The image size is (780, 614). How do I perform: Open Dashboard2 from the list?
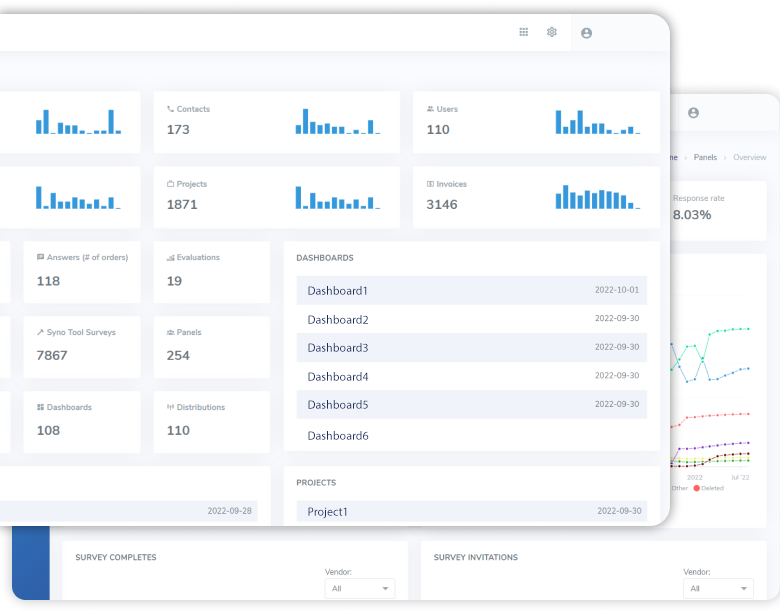(x=472, y=319)
